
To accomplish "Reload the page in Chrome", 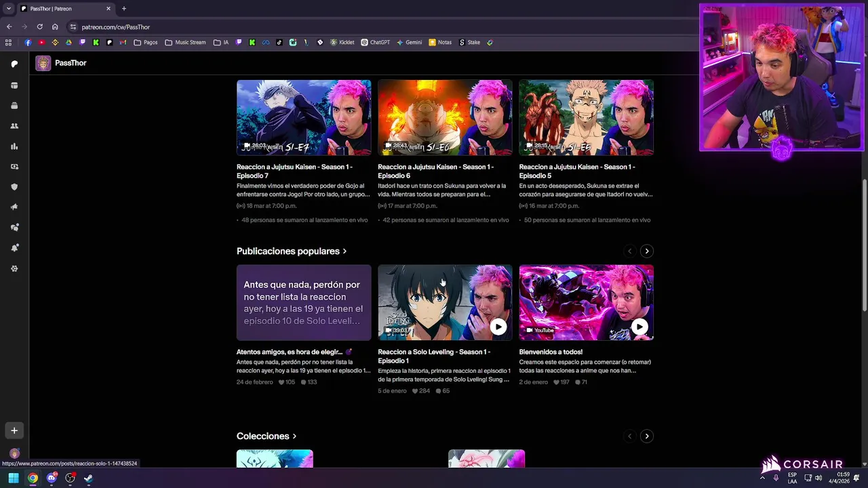I will coord(39,27).
